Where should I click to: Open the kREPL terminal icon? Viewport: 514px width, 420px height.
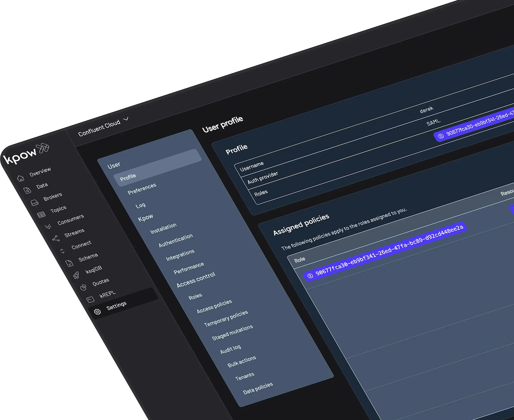click(x=90, y=300)
